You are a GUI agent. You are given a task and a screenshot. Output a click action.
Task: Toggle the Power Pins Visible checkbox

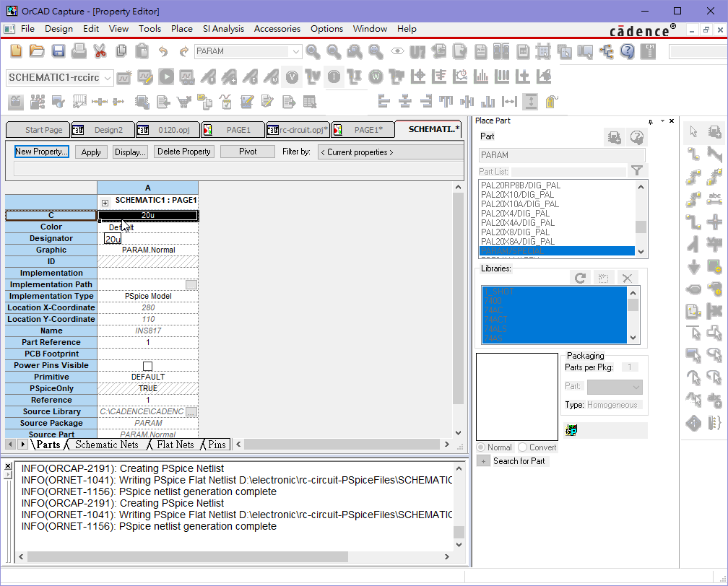pyautogui.click(x=147, y=366)
